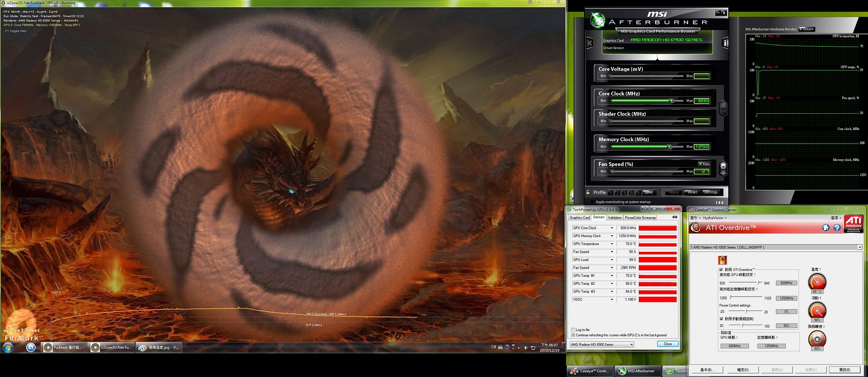Detach the Afterburner Hardware Monitor
This screenshot has width=868, height=377.
(807, 29)
